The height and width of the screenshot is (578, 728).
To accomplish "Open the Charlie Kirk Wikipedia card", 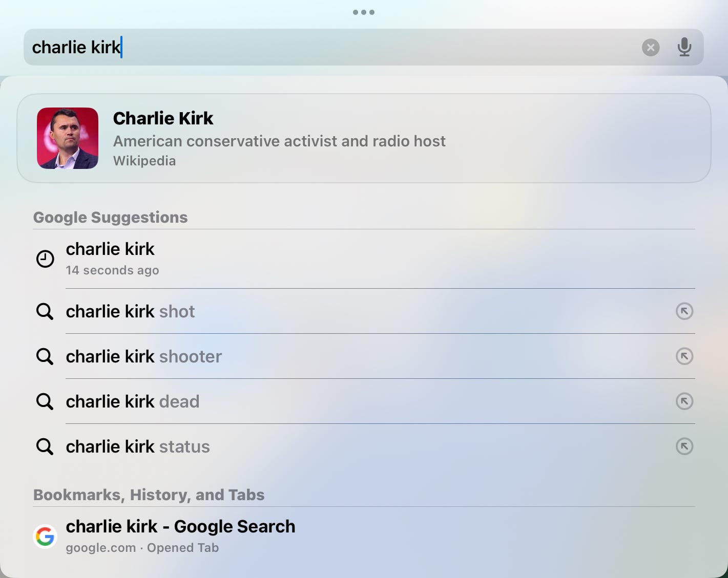I will click(x=364, y=138).
